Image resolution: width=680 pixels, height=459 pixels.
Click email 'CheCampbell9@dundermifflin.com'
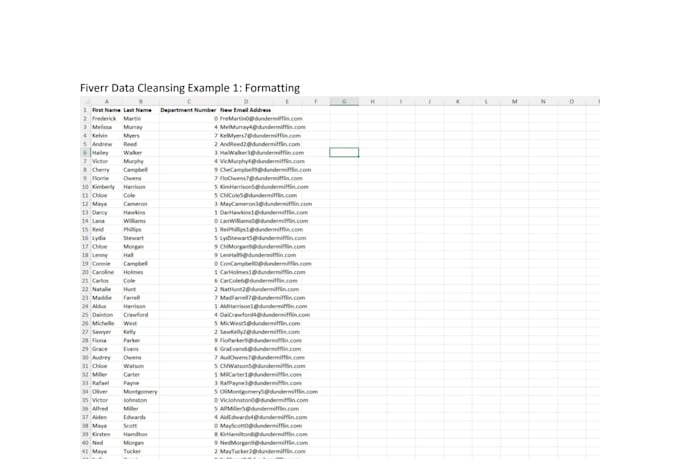265,170
